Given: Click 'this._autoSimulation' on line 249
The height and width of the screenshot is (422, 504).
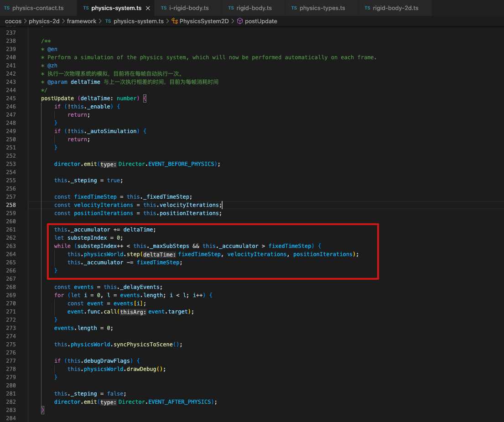Looking at the screenshot, I should coord(104,131).
